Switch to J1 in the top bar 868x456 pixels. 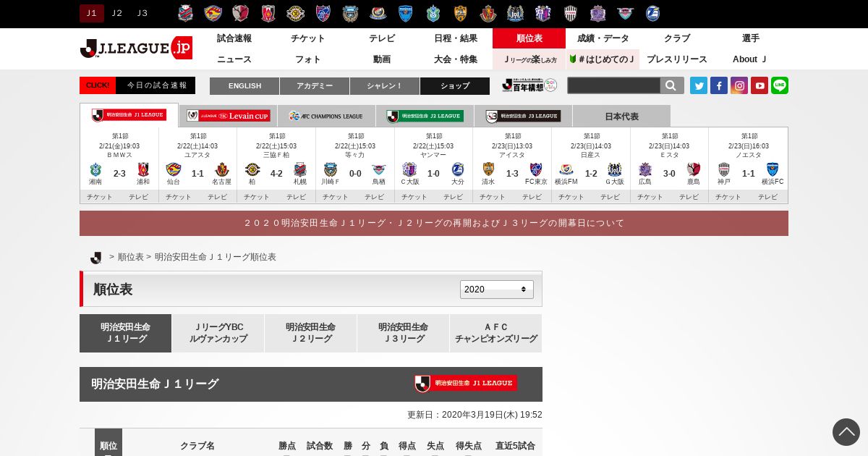92,13
